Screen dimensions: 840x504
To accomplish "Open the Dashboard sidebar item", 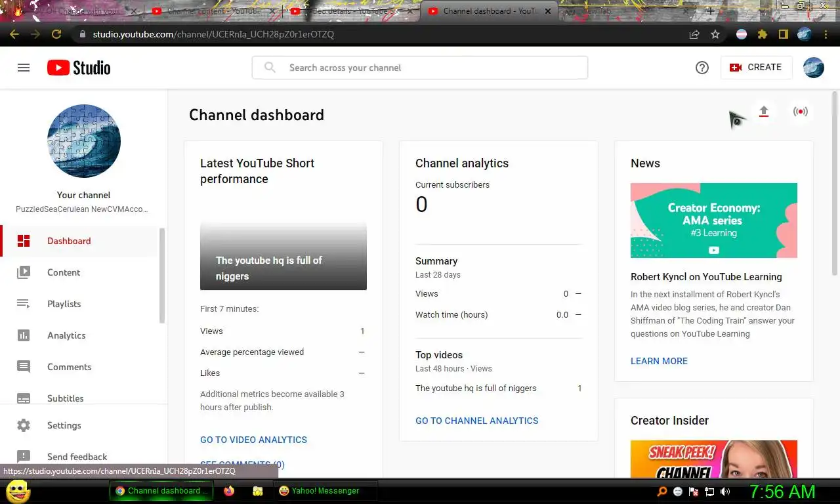I will point(80,241).
